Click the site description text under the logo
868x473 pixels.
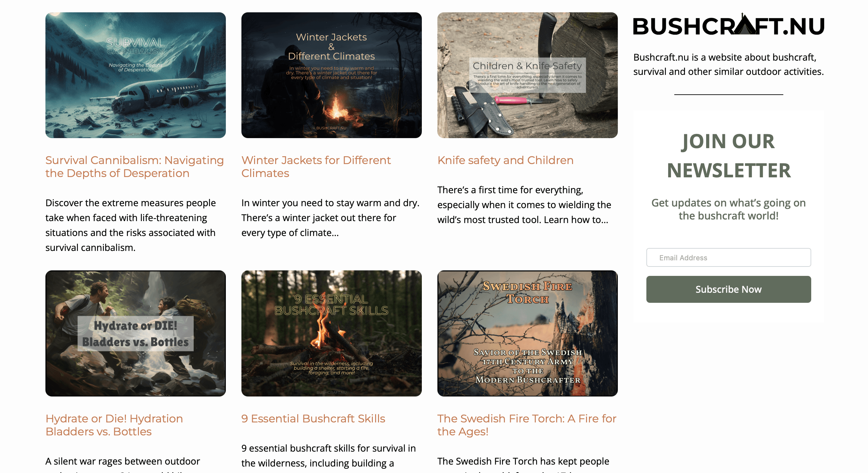[x=728, y=65]
